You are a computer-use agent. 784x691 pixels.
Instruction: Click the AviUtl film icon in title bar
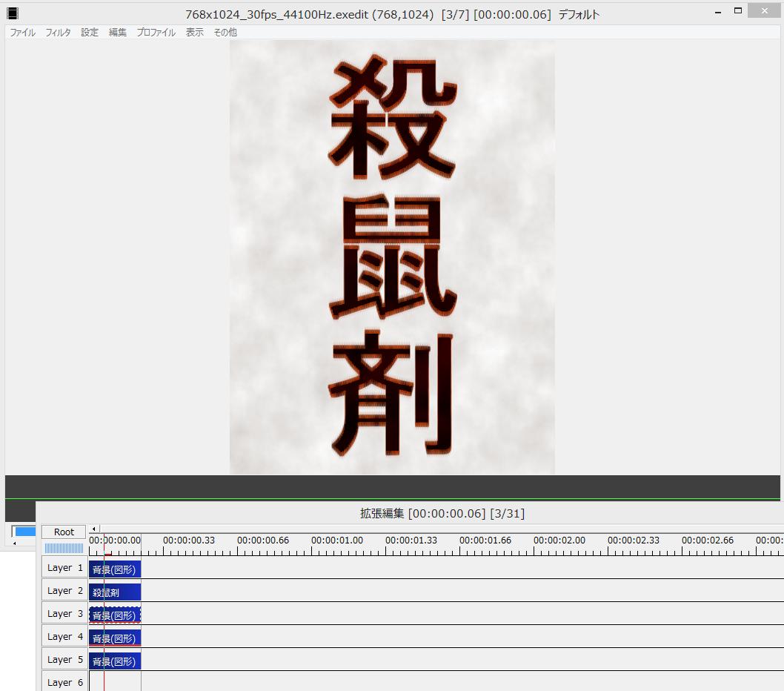pos(13,14)
